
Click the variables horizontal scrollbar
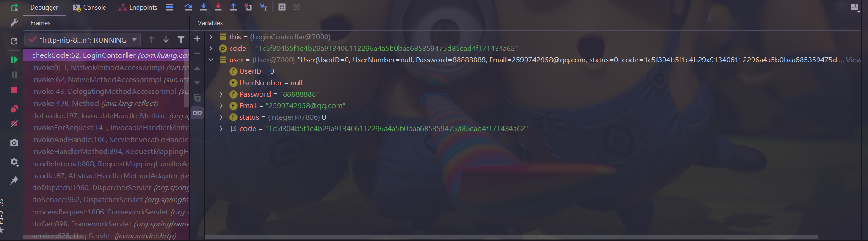511,237
